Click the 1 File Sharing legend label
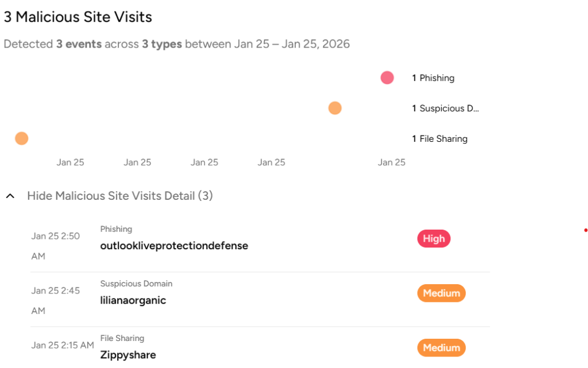The image size is (588, 368). pos(439,139)
